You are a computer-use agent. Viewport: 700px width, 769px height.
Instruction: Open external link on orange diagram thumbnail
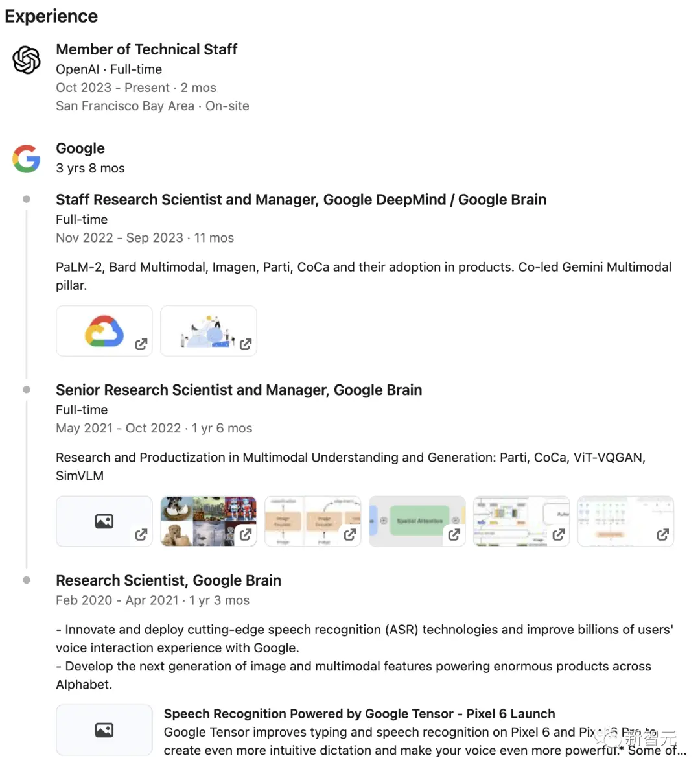tap(350, 535)
